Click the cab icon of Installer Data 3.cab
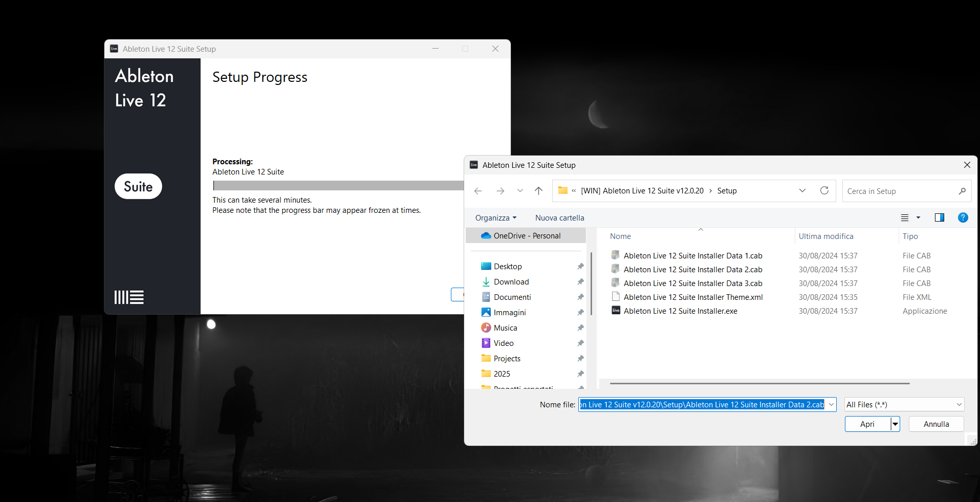Image resolution: width=980 pixels, height=502 pixels. click(616, 282)
